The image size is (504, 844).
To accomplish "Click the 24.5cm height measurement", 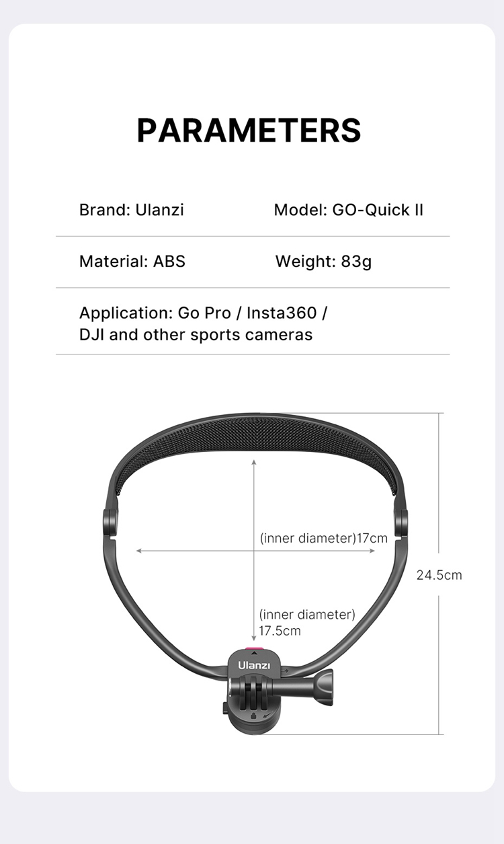I will (439, 575).
